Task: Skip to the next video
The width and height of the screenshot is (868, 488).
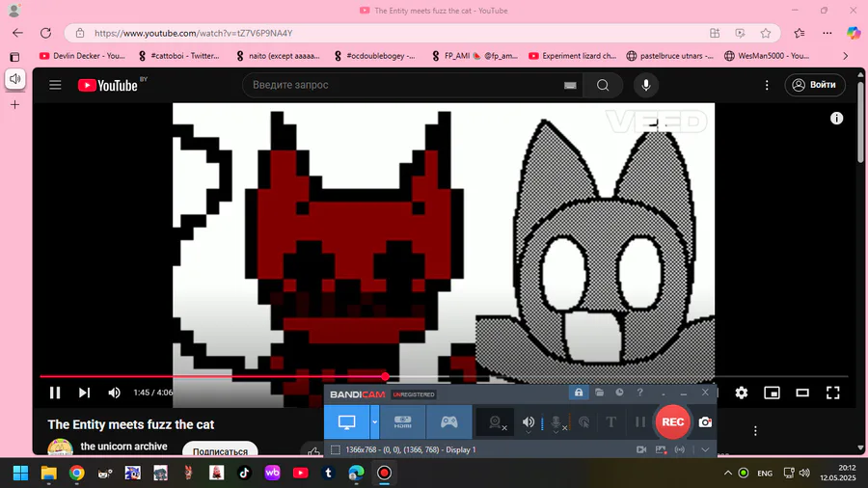Action: pos(84,393)
